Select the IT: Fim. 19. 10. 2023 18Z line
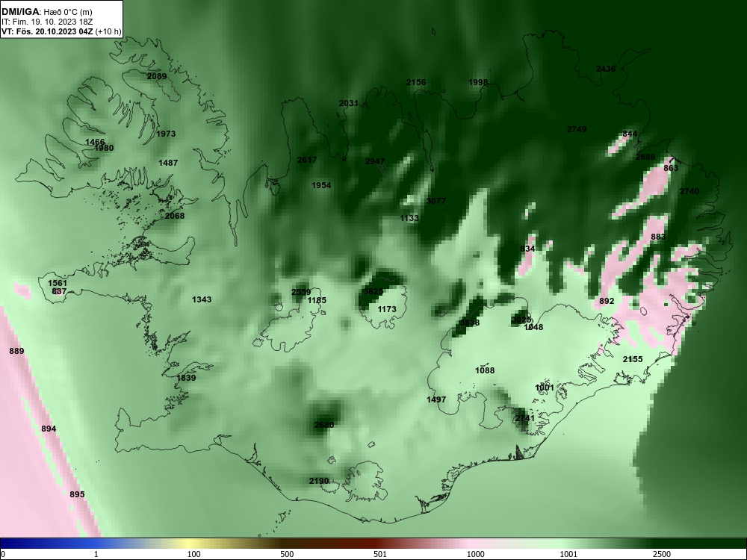 tap(41, 22)
